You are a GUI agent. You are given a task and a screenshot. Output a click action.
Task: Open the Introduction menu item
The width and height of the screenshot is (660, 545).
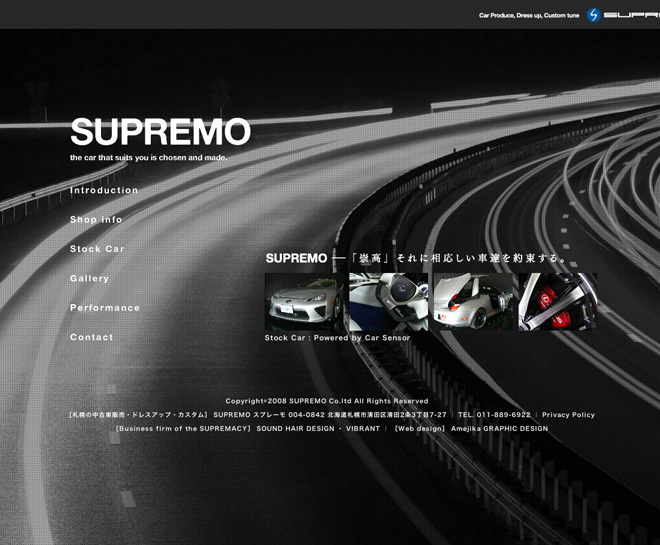pos(104,190)
